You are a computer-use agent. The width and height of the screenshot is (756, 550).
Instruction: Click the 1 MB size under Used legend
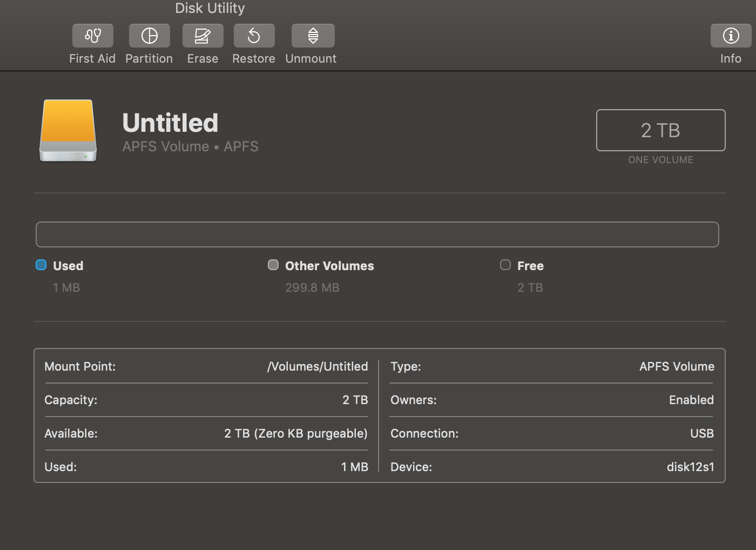66,287
